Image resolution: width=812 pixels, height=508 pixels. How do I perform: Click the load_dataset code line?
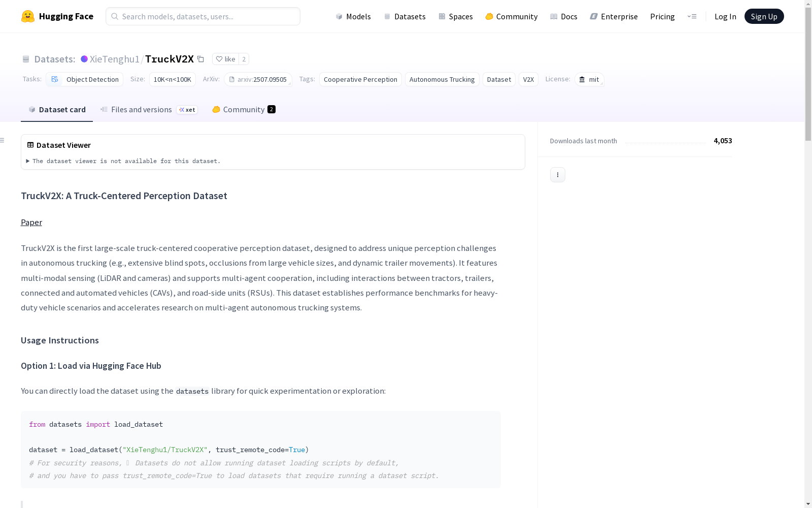[x=169, y=450]
